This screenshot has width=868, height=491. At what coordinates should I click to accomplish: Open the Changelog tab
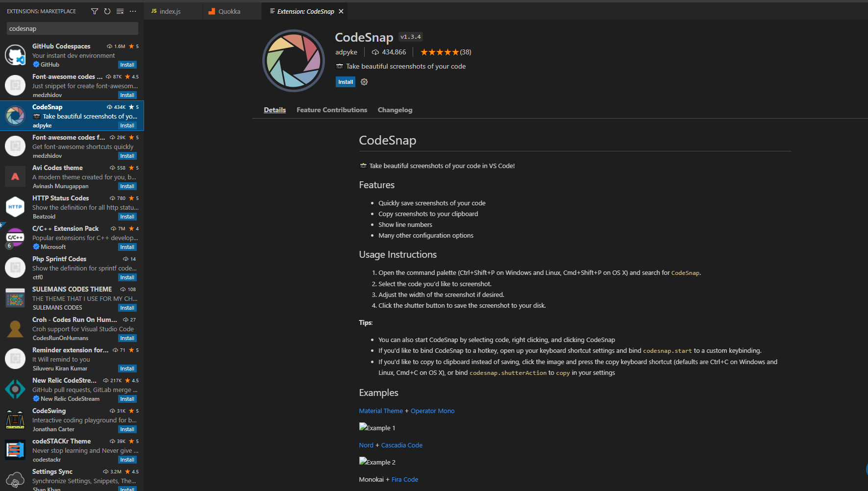point(395,110)
